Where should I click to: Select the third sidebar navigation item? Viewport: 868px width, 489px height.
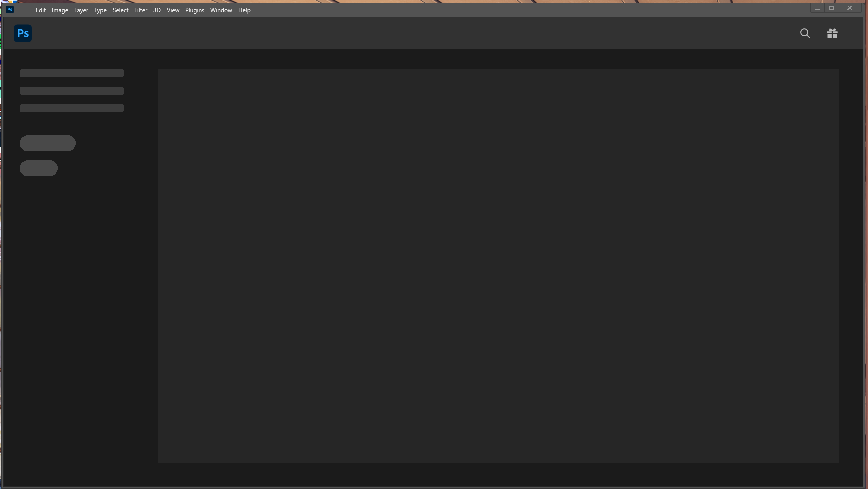[x=71, y=108]
